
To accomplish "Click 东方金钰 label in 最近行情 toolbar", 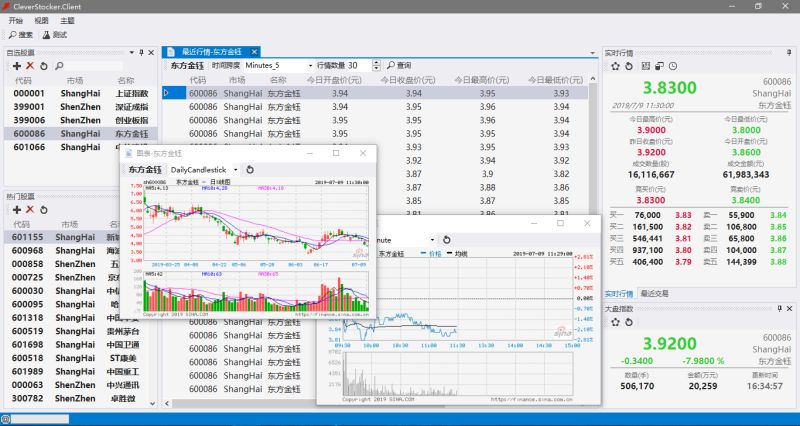I will pos(187,66).
